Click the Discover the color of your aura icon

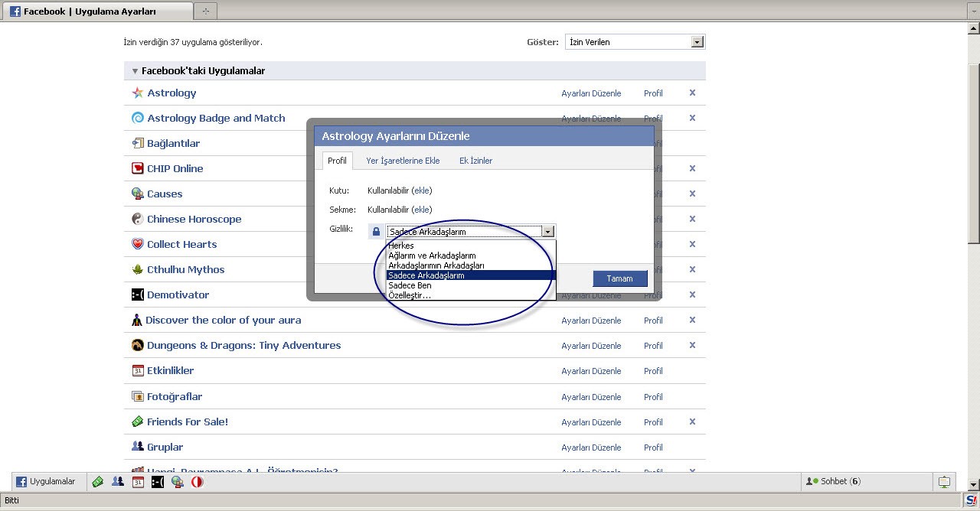pos(137,320)
